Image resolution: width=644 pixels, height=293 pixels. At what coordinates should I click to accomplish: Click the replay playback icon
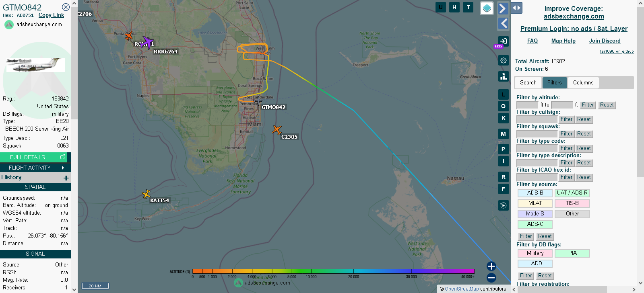pyautogui.click(x=504, y=205)
